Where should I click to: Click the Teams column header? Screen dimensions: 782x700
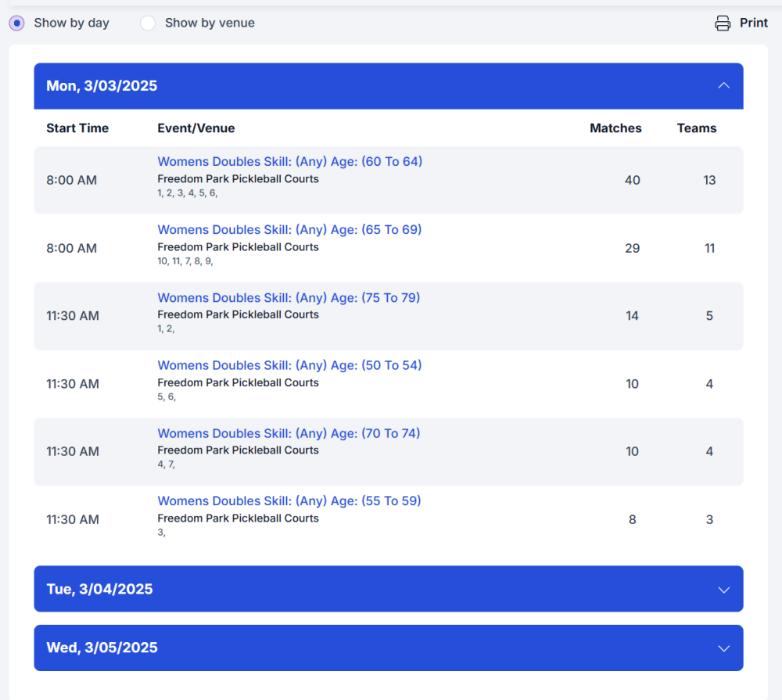pyautogui.click(x=697, y=128)
